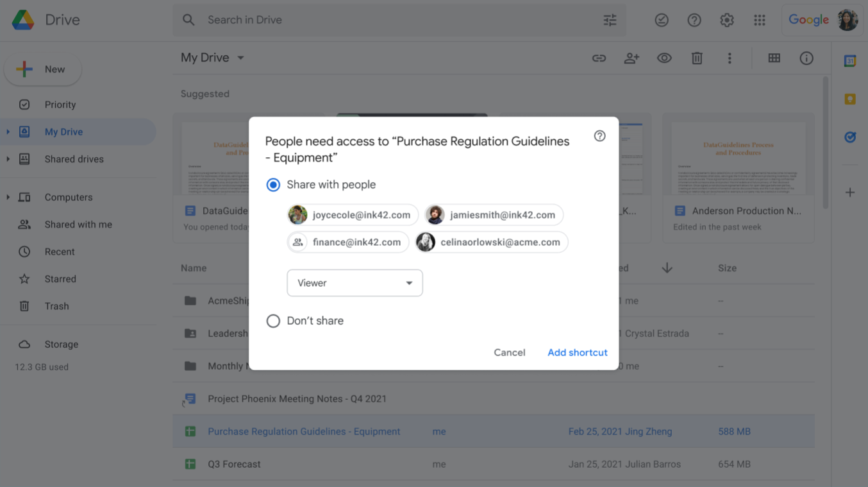868x487 pixels.
Task: Click Cancel in the dialog
Action: tap(510, 352)
